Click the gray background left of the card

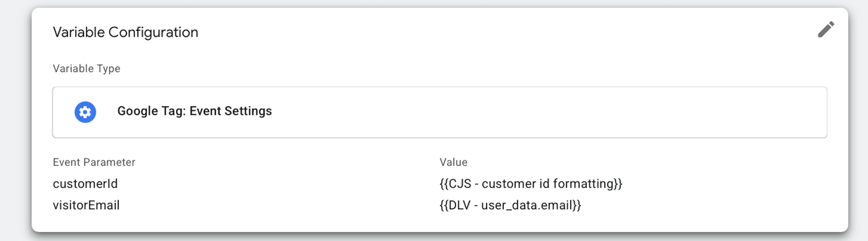[15, 121]
